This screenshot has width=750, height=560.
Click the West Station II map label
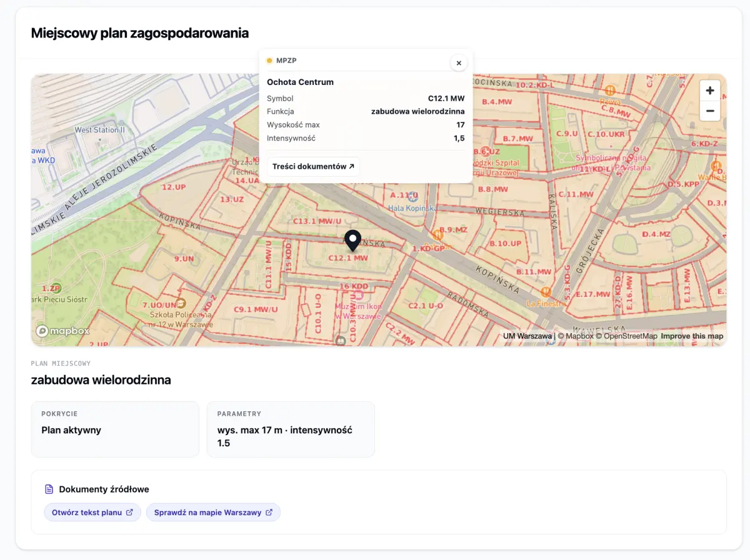tap(100, 130)
